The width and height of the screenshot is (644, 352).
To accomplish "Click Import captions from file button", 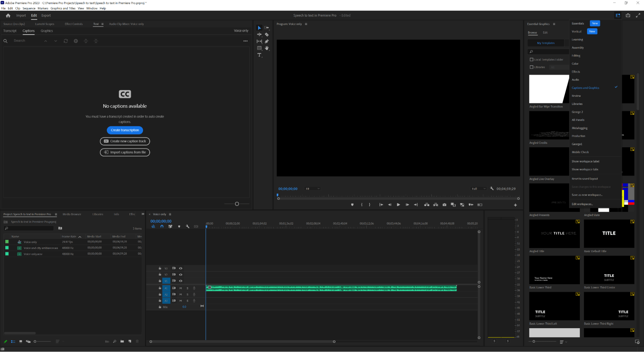I will 125,152.
